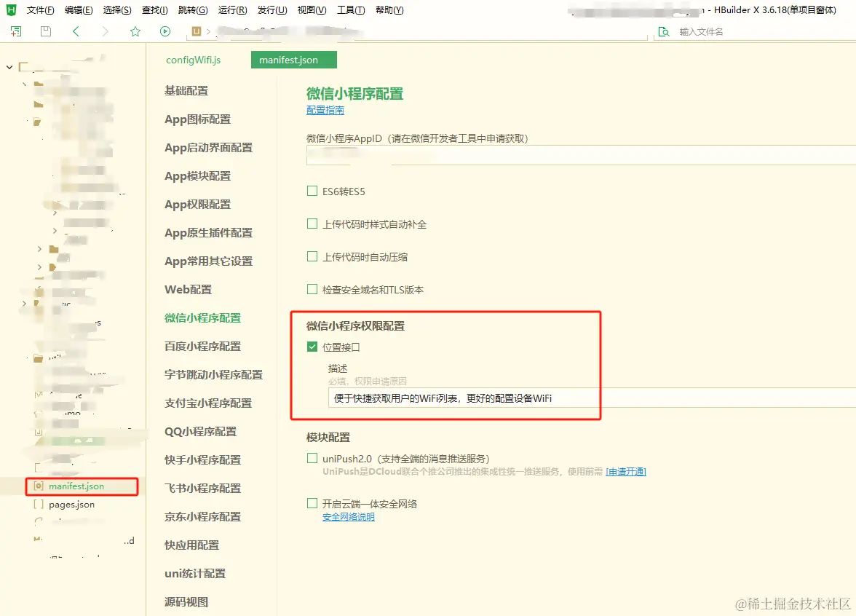Click the HBuilder X logo icon

point(11,10)
